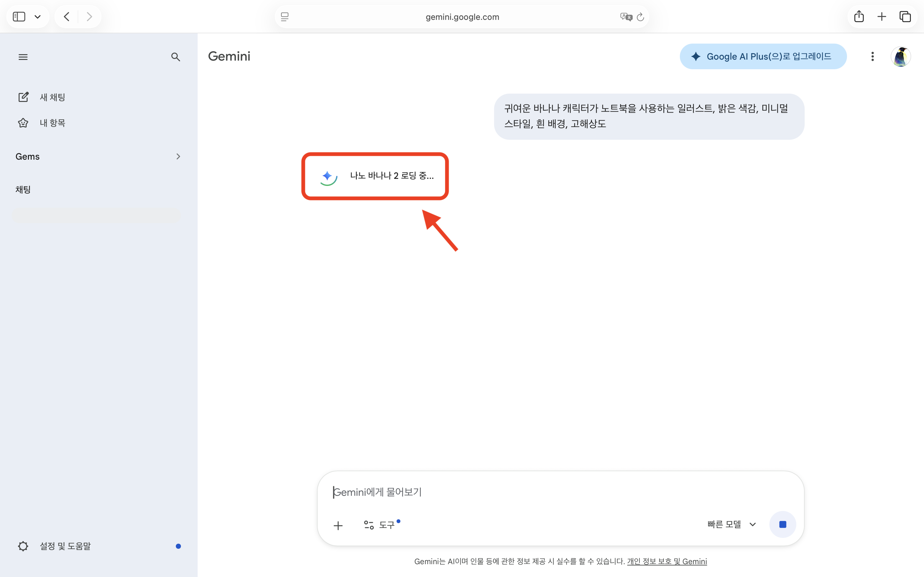
Task: Click the plus attach icon in prompt box
Action: click(338, 525)
